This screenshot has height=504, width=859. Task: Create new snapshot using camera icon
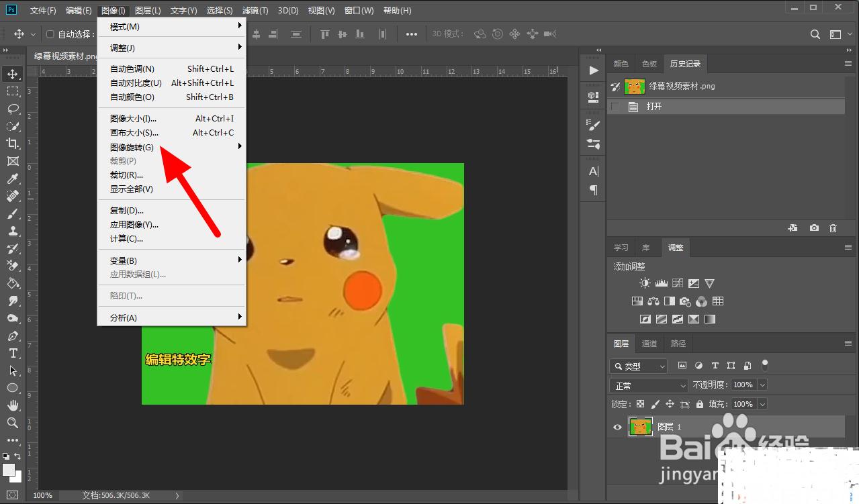814,228
